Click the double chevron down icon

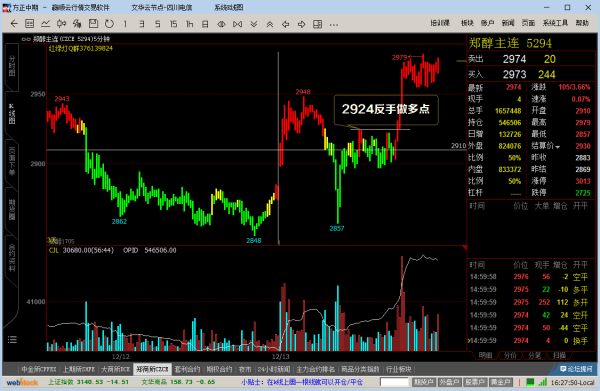point(254,24)
